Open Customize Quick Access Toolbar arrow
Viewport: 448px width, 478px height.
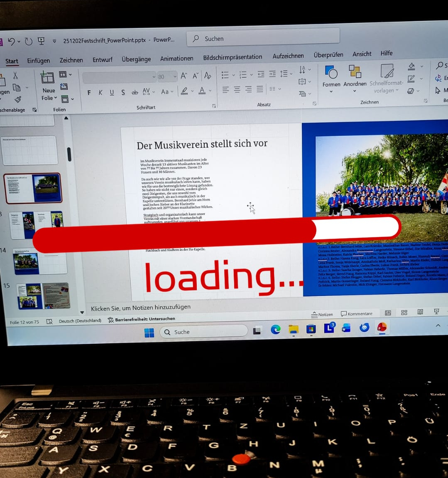pos(54,41)
